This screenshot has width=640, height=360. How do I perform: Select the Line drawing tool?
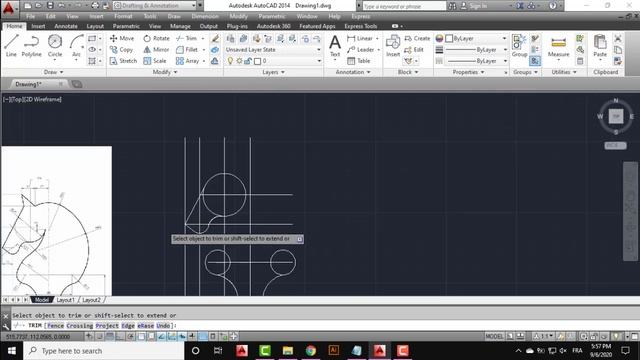(11, 46)
